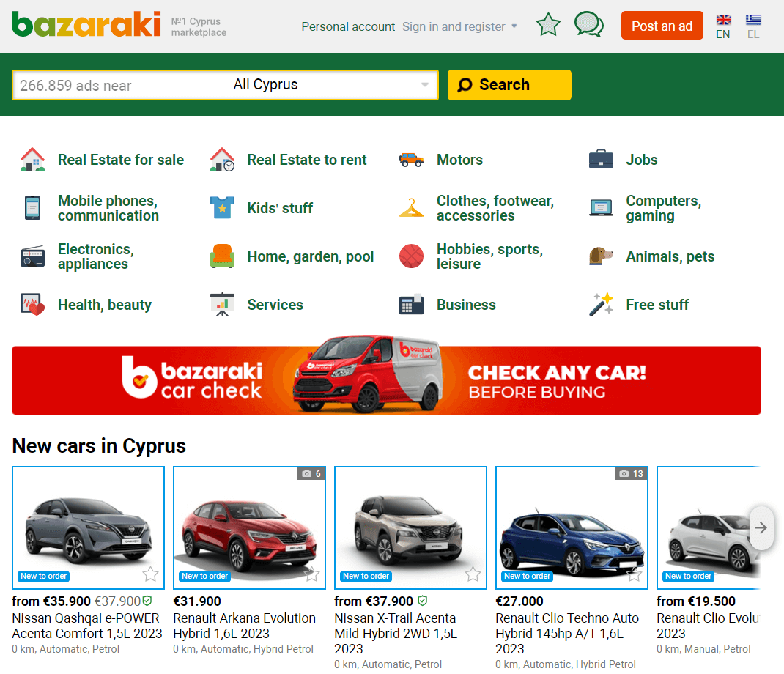The width and height of the screenshot is (784, 674).
Task: Click the Motors orange car icon
Action: tap(411, 160)
